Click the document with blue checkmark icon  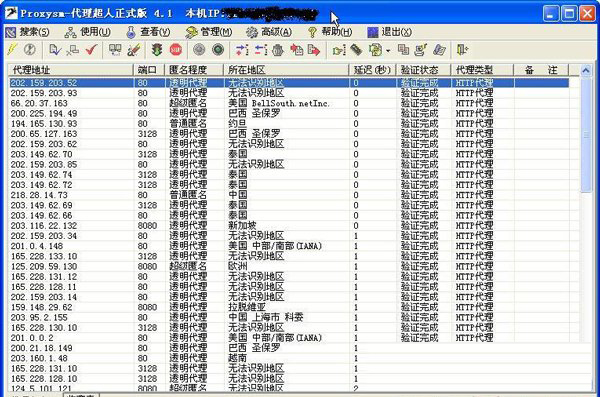click(55, 50)
